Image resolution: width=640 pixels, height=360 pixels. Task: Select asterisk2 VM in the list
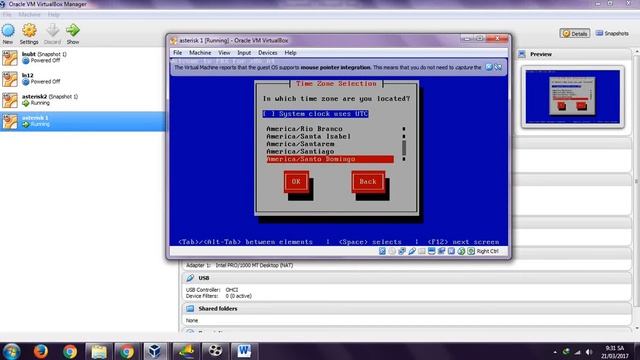pos(83,100)
